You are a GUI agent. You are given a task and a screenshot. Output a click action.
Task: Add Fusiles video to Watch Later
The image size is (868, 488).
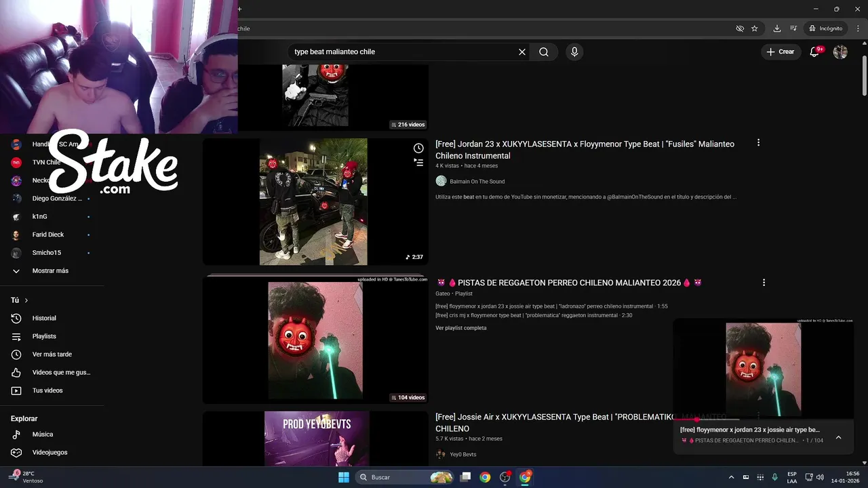click(x=418, y=148)
